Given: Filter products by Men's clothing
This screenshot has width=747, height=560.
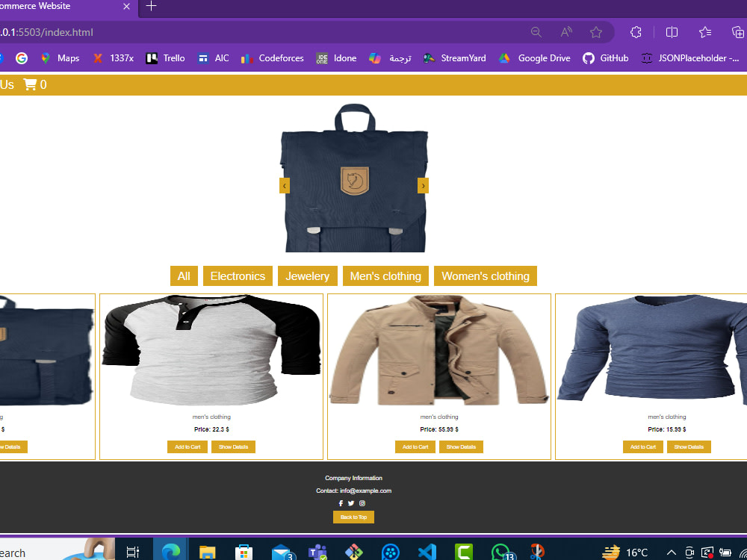Looking at the screenshot, I should [x=386, y=276].
